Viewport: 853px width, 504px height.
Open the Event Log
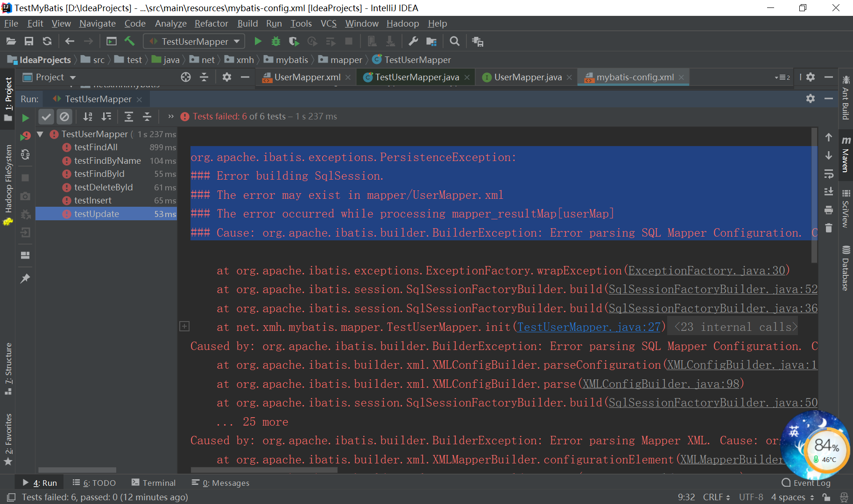pyautogui.click(x=806, y=483)
